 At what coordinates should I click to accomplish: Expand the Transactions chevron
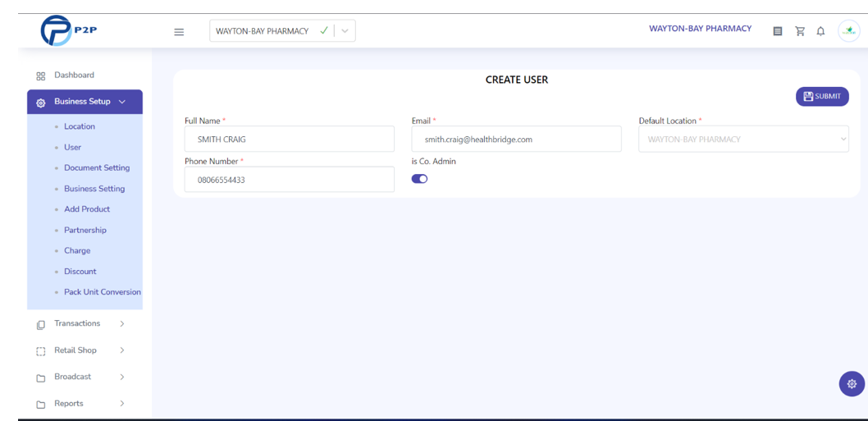(122, 323)
